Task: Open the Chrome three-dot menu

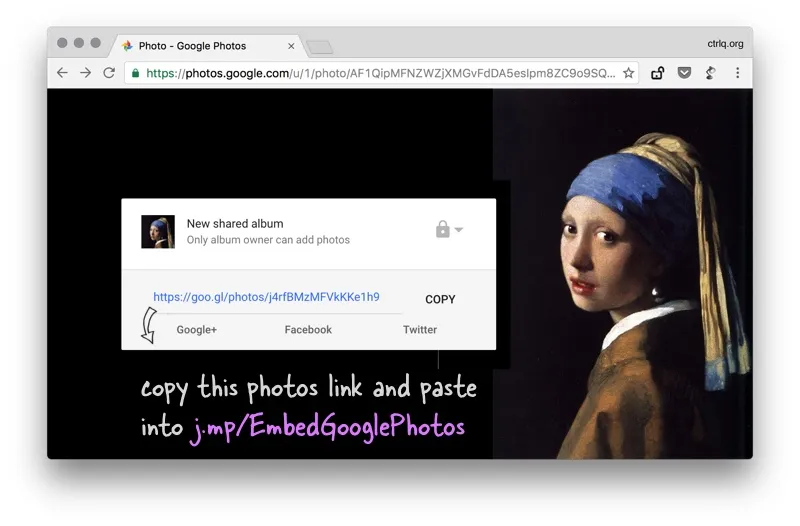Action: point(737,73)
